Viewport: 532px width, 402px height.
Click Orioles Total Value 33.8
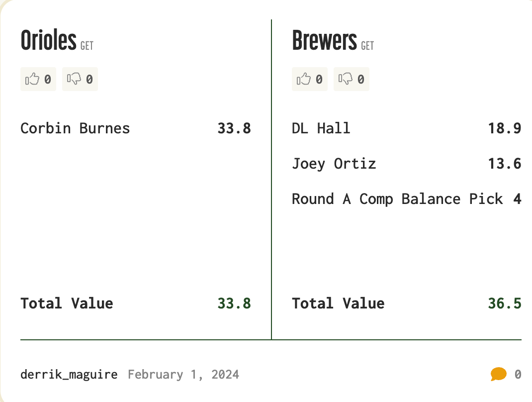pos(234,303)
